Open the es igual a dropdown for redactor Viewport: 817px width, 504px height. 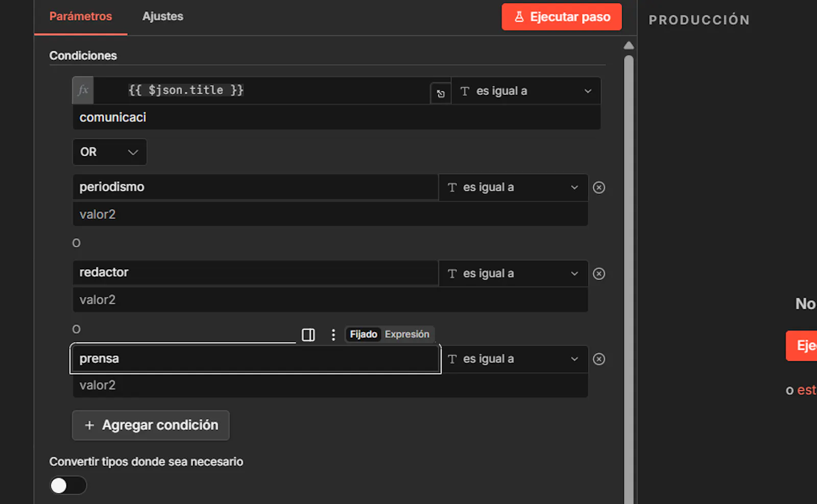click(x=513, y=273)
